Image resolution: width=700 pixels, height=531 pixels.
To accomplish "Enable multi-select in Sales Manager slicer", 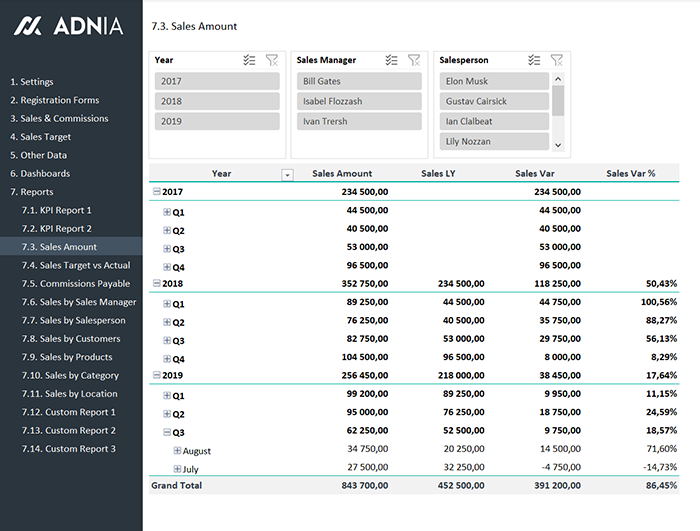I will point(391,60).
